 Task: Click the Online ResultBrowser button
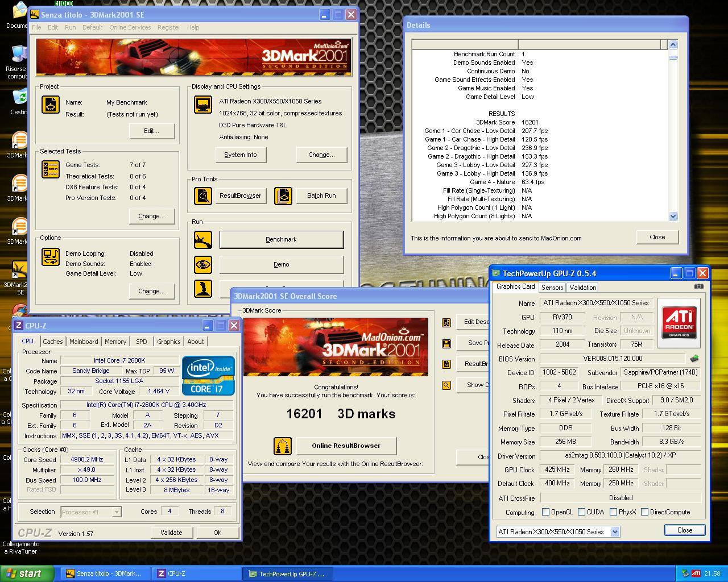(x=346, y=446)
